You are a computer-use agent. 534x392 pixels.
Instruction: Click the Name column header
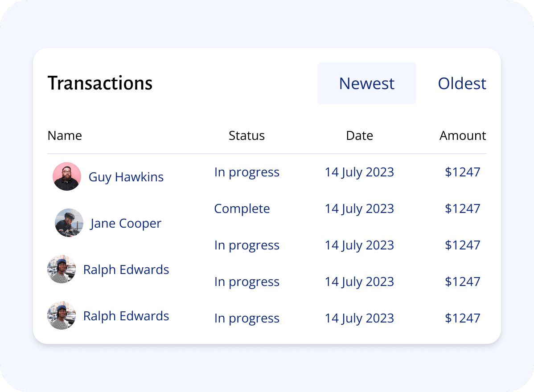coord(65,135)
